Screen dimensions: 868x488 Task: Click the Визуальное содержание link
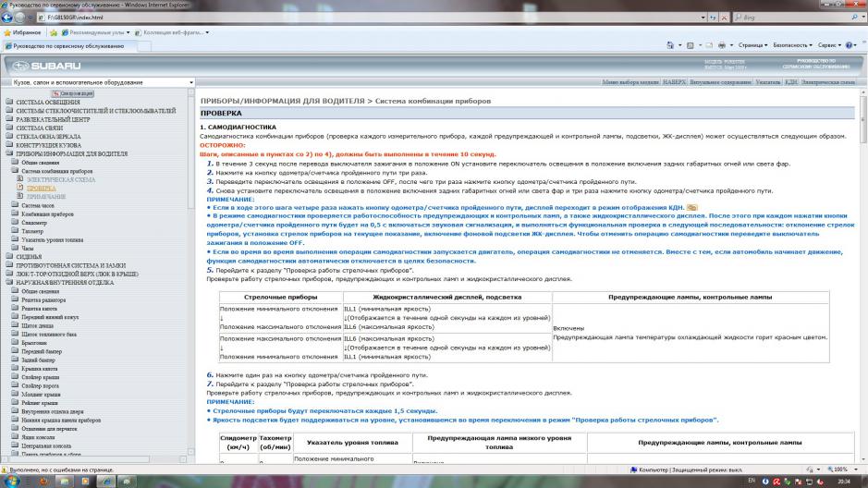[720, 82]
